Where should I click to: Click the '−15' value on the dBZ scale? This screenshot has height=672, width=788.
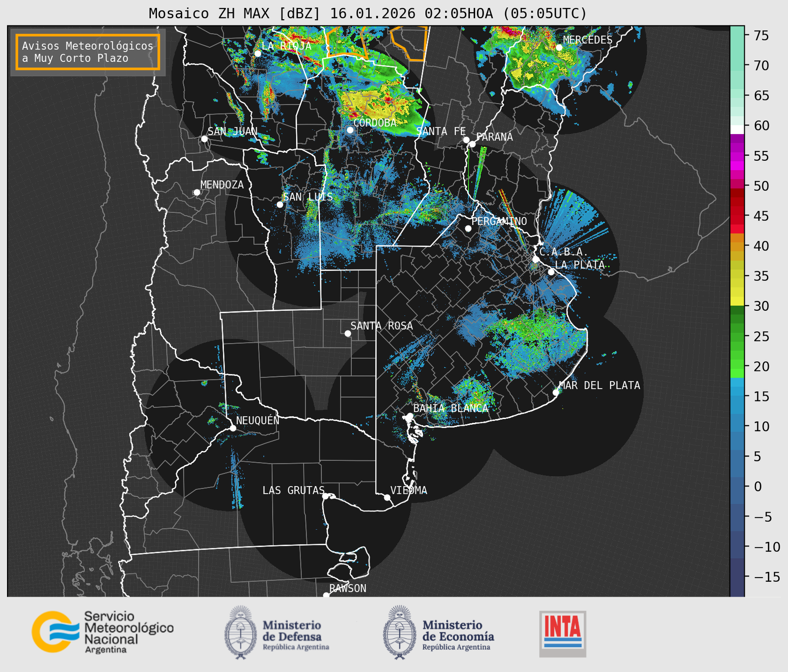pos(767,577)
